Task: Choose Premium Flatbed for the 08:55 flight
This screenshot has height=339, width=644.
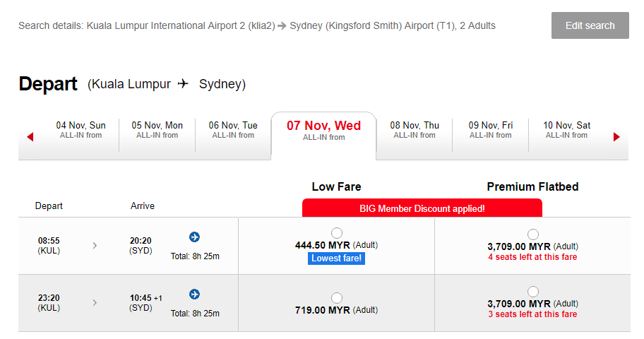Action: pyautogui.click(x=533, y=234)
